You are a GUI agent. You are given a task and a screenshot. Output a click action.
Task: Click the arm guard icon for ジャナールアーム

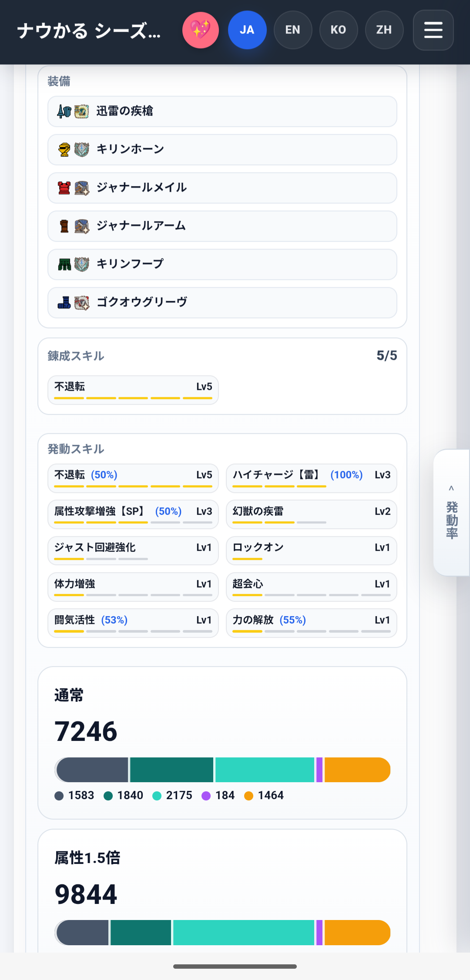64,226
